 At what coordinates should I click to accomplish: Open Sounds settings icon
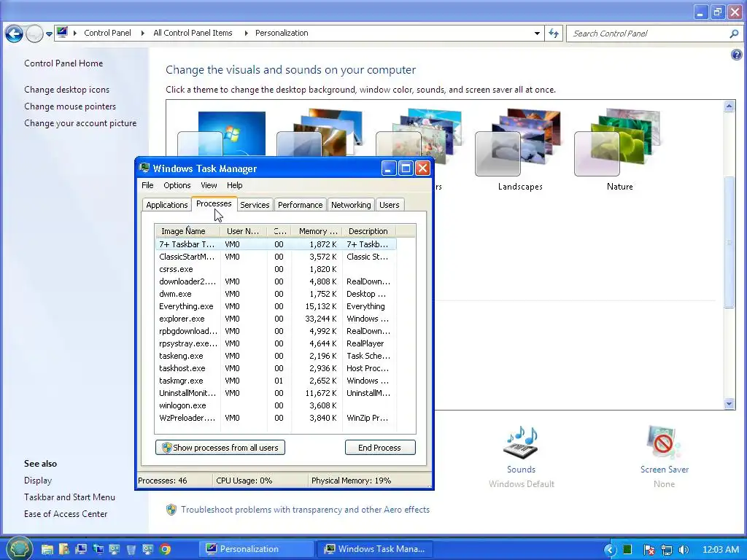tap(521, 443)
